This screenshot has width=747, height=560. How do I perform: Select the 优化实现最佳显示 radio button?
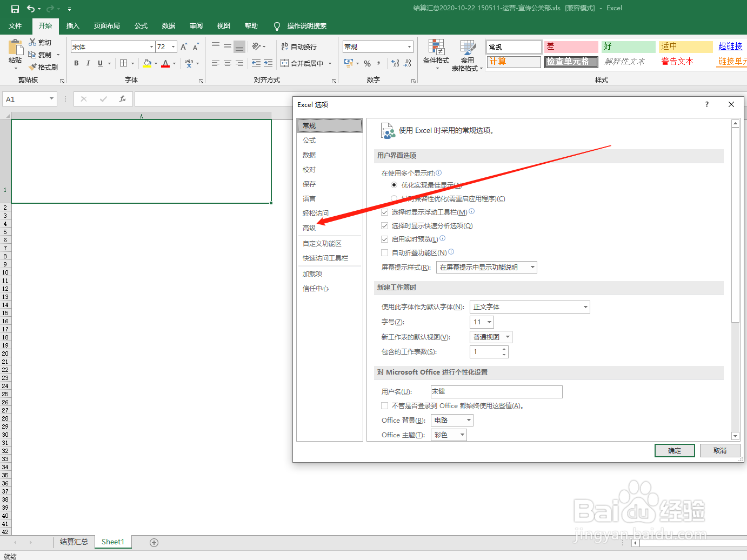394,185
